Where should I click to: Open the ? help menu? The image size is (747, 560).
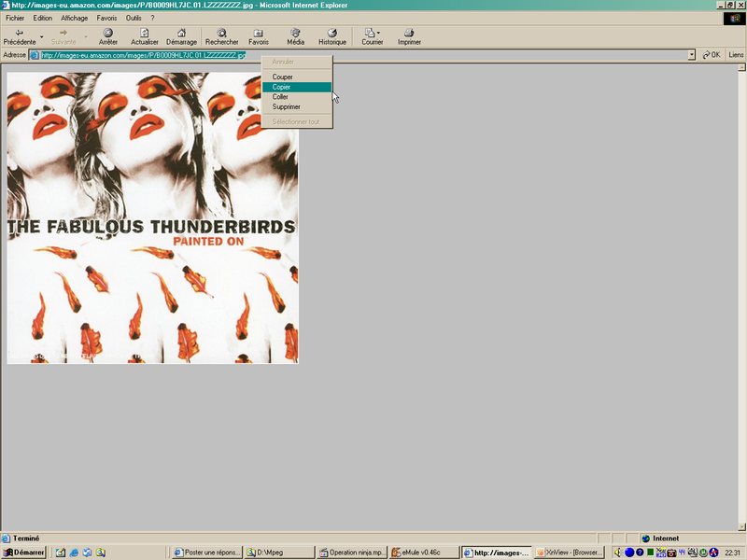point(152,18)
